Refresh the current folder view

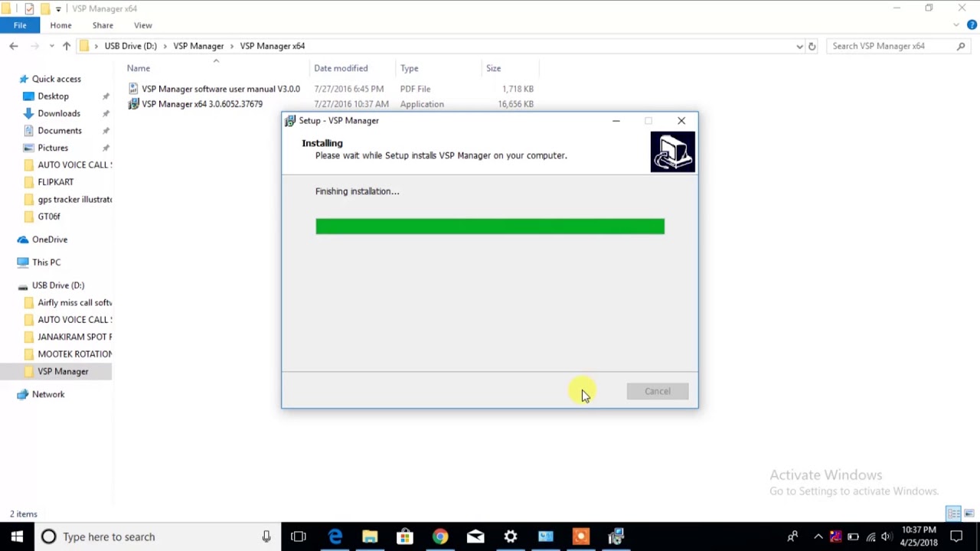tap(812, 46)
